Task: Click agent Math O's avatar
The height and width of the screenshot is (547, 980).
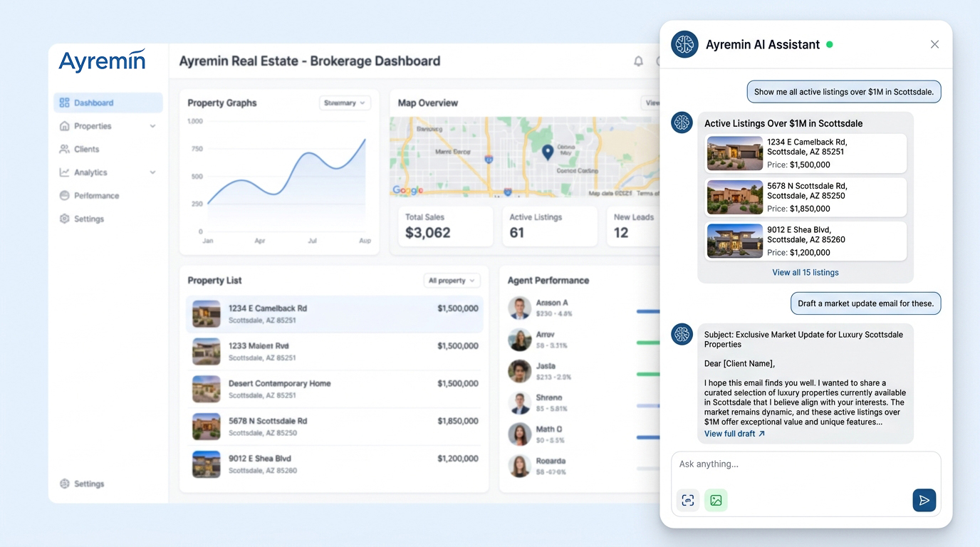Action: pyautogui.click(x=520, y=434)
